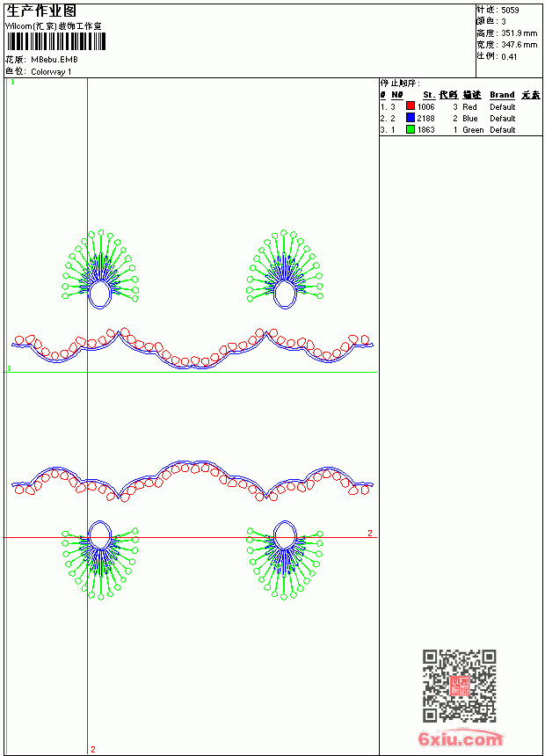Click the red "2" marker at the bottom of the vertical line
The image size is (545, 756).
click(x=93, y=749)
